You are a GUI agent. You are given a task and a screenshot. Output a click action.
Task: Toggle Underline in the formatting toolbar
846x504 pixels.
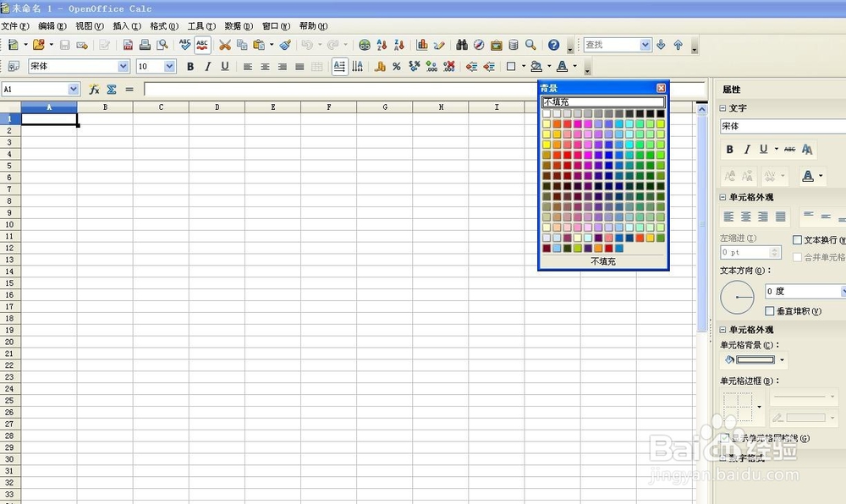pyautogui.click(x=225, y=66)
